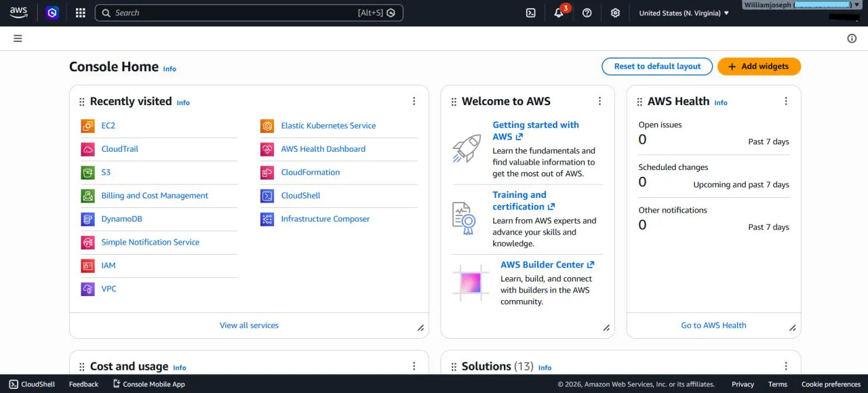868x393 pixels.
Task: Open the services grid menu icon
Action: 81,13
